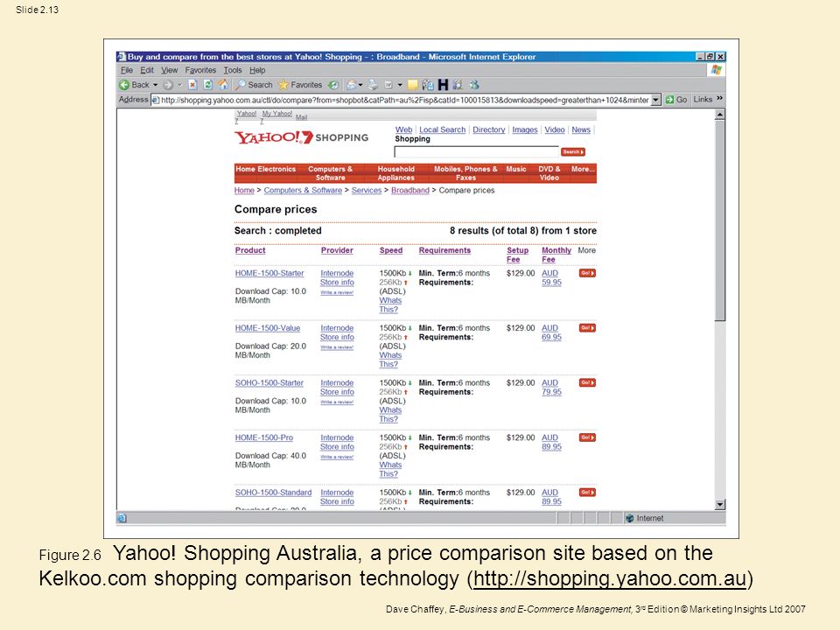Select the Home Electronics category tab
Screen dimensions: 840x630
[266, 169]
